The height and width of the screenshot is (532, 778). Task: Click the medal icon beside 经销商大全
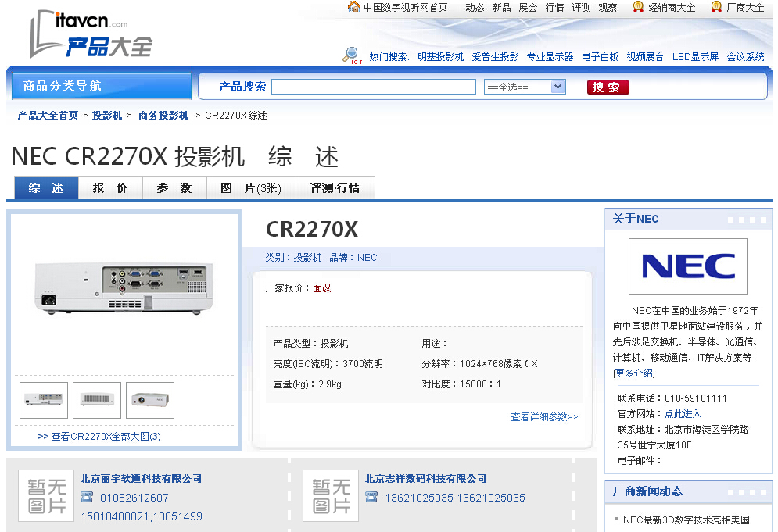pos(638,7)
